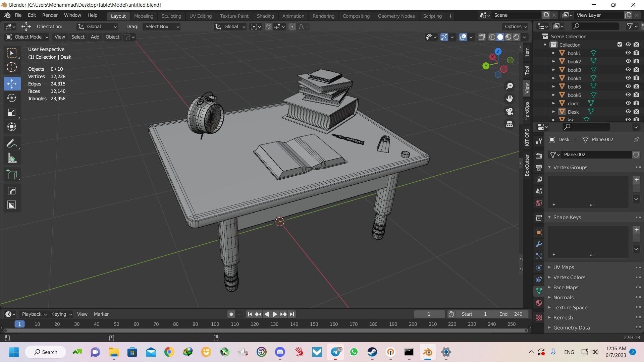Open the File menu

tap(18, 15)
